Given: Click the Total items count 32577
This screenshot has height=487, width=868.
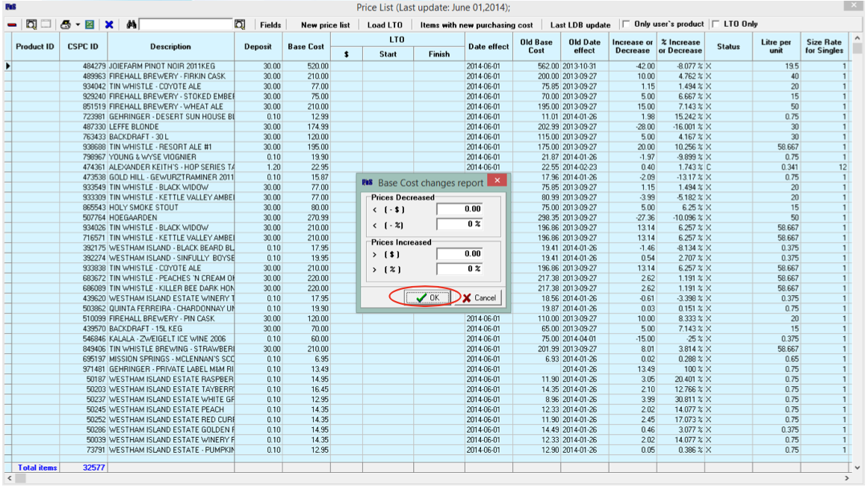Looking at the screenshot, I should coord(93,468).
